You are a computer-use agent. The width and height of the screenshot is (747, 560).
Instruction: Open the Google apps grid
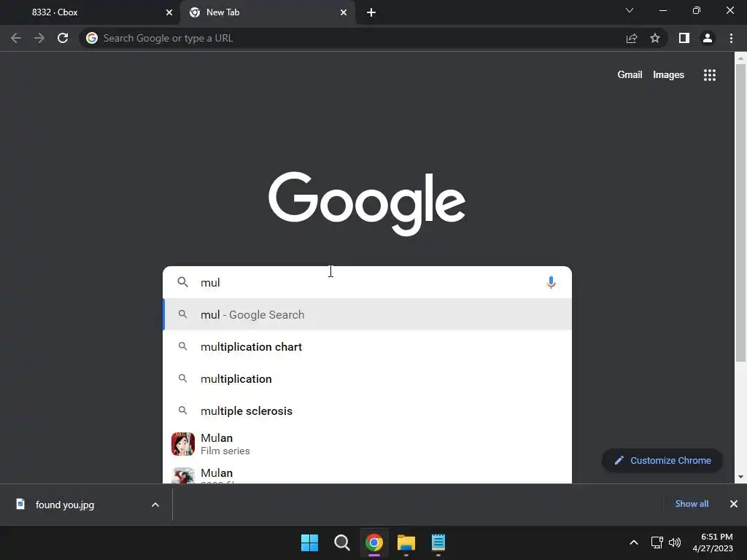point(710,75)
